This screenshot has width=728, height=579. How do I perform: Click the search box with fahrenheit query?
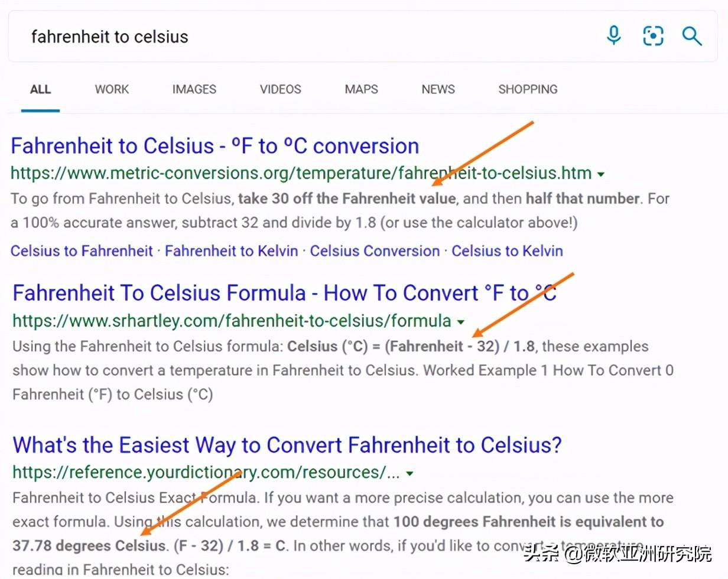[x=307, y=37]
